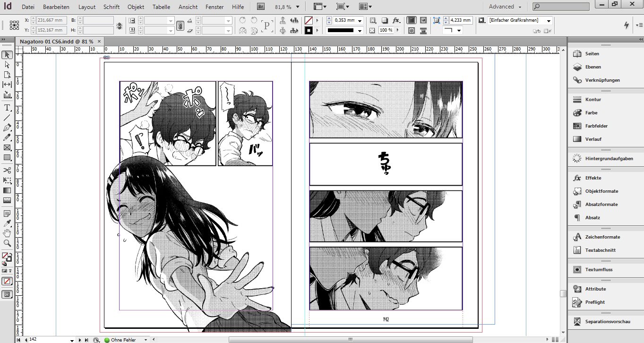Open the Advanced workspace dropdown

tap(505, 7)
